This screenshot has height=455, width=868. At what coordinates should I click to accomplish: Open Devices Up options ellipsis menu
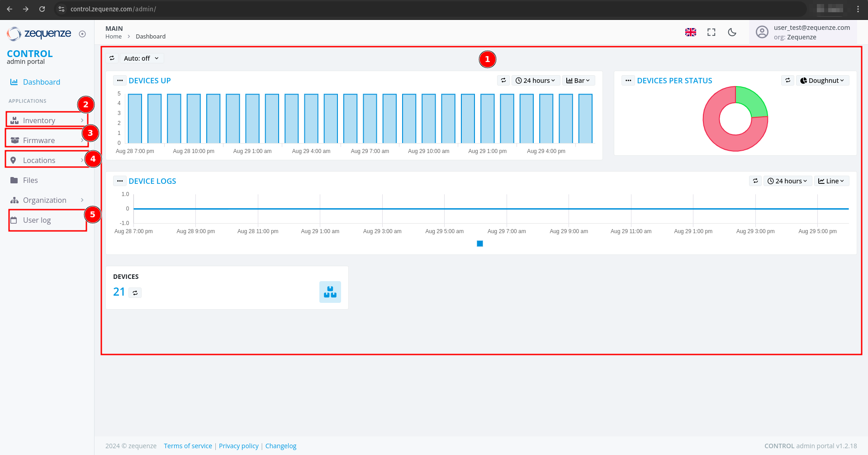pos(119,81)
